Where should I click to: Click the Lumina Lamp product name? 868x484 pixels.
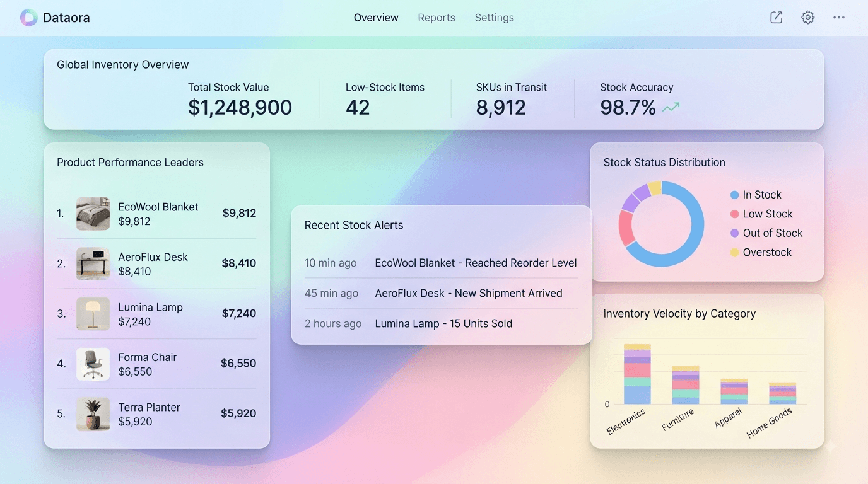coord(151,307)
